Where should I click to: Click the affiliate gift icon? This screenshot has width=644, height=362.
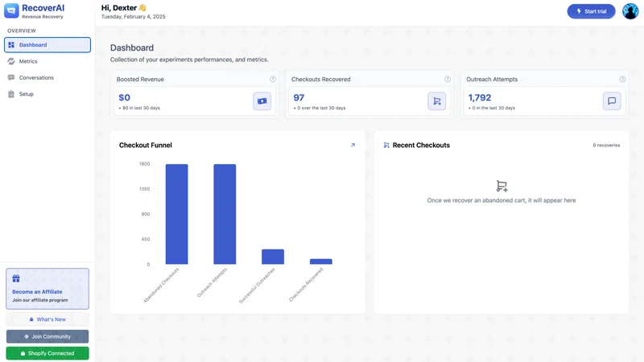(16, 278)
